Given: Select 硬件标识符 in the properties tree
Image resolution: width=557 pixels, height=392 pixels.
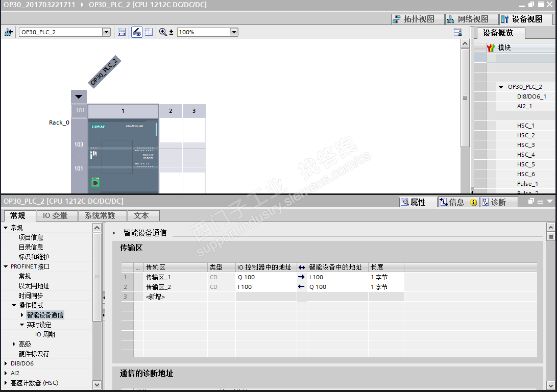Looking at the screenshot, I should point(34,354).
